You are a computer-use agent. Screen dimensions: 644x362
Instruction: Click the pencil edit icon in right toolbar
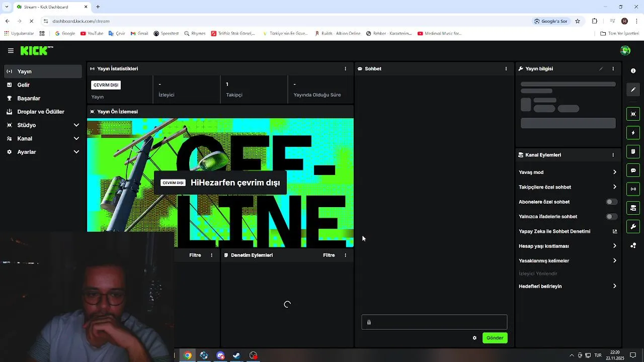click(x=633, y=89)
